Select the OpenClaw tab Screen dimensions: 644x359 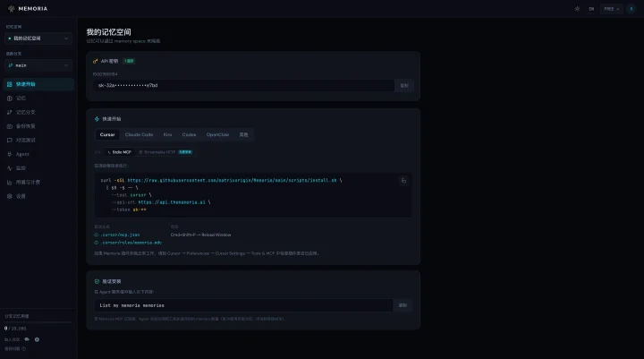217,135
